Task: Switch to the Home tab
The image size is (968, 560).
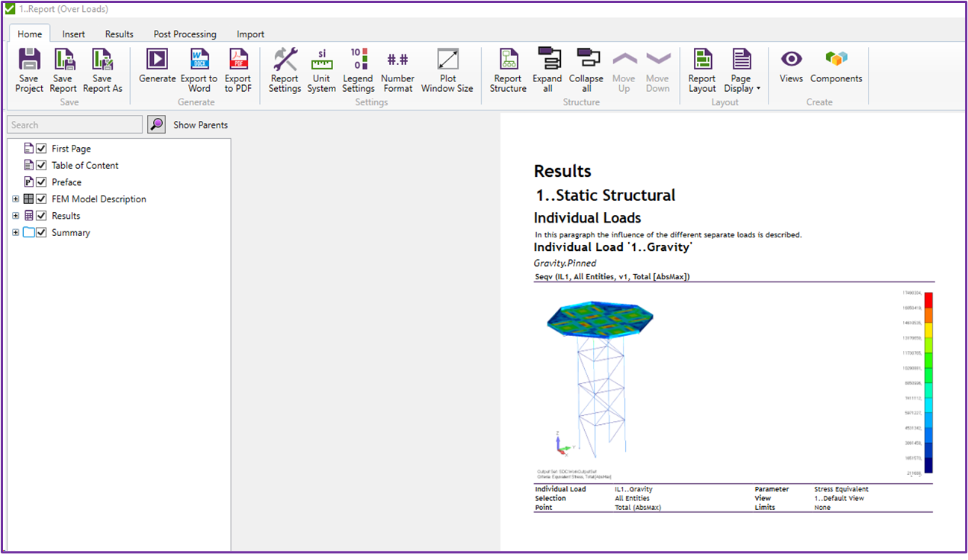Action: point(30,34)
